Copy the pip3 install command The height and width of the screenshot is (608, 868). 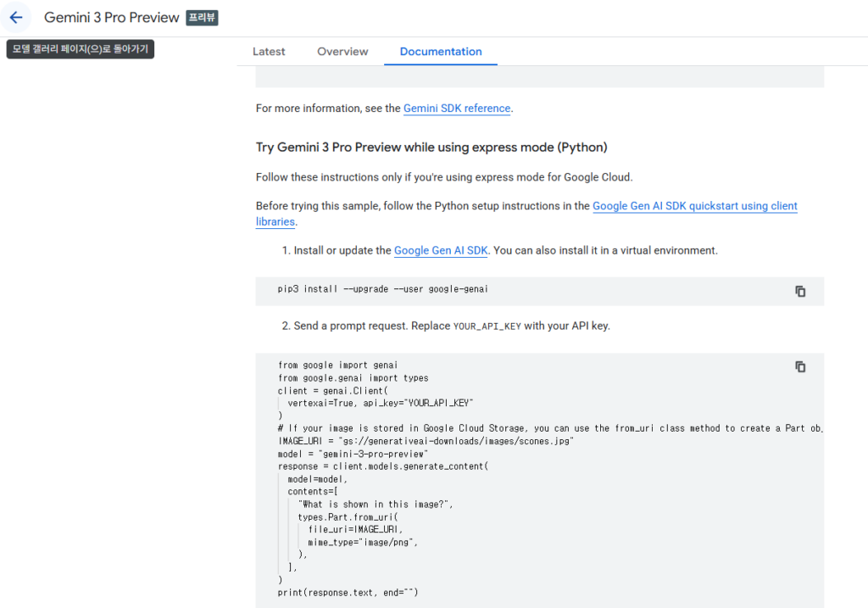(799, 291)
